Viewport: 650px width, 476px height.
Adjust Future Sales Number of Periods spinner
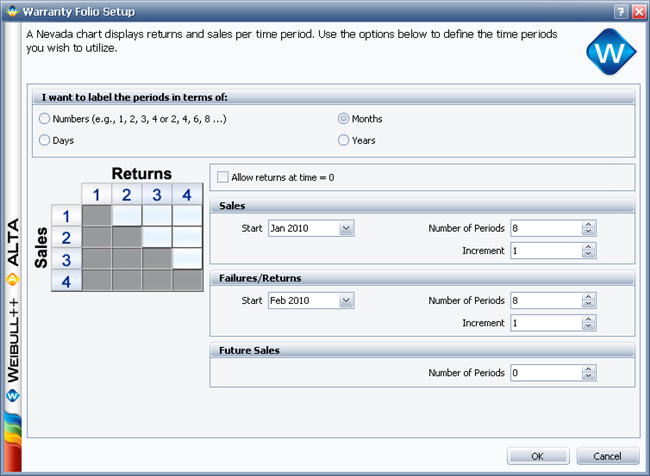(589, 373)
